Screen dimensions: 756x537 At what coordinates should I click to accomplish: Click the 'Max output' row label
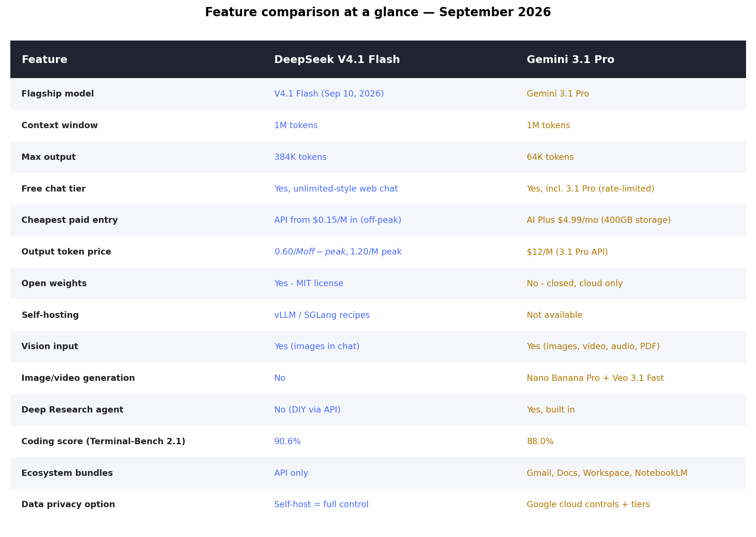tap(48, 157)
